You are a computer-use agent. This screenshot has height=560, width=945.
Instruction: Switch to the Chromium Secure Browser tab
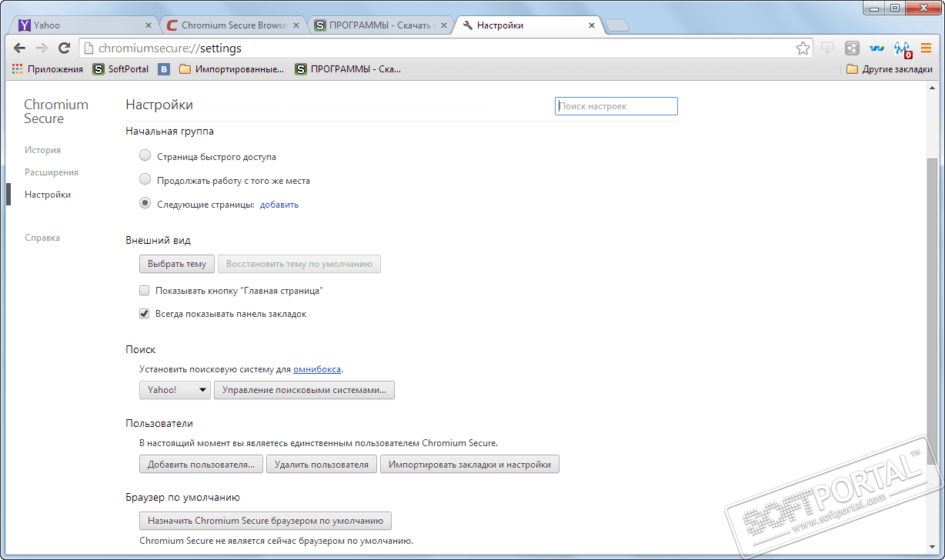pyautogui.click(x=231, y=25)
